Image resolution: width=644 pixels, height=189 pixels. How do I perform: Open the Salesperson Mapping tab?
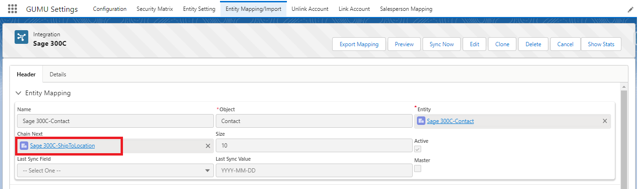(406, 9)
